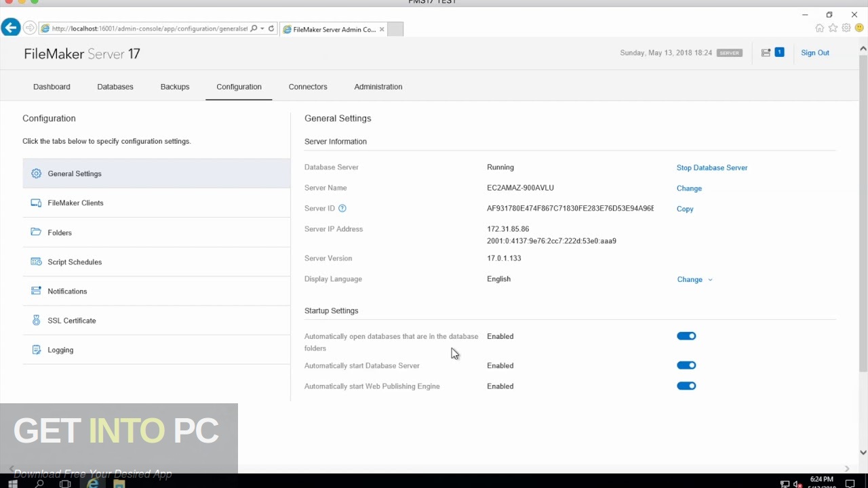Click the Notifications sidebar icon
The width and height of the screenshot is (868, 488).
[x=36, y=291]
